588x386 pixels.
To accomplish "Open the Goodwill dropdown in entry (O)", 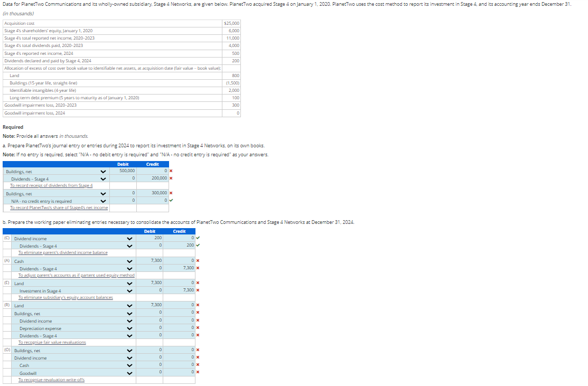I will click(73, 373).
